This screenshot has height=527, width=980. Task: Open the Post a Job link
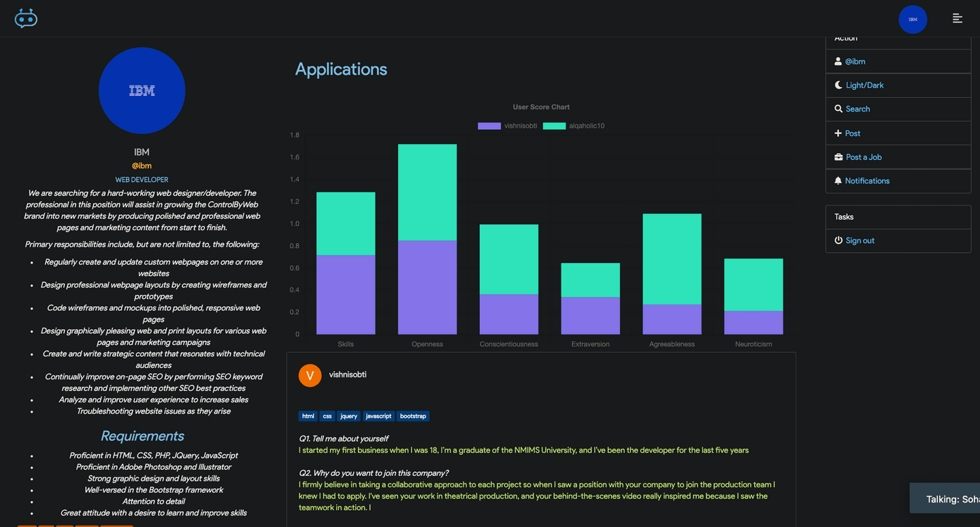click(x=864, y=157)
